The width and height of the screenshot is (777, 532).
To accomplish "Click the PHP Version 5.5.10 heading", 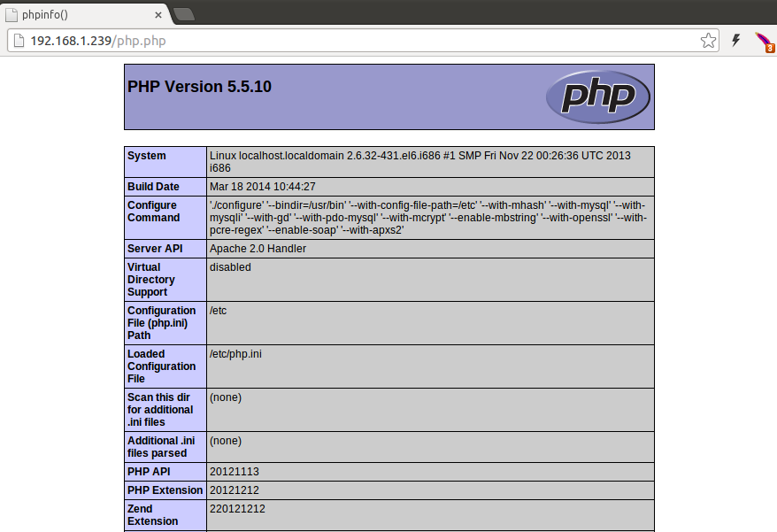I will coord(199,86).
